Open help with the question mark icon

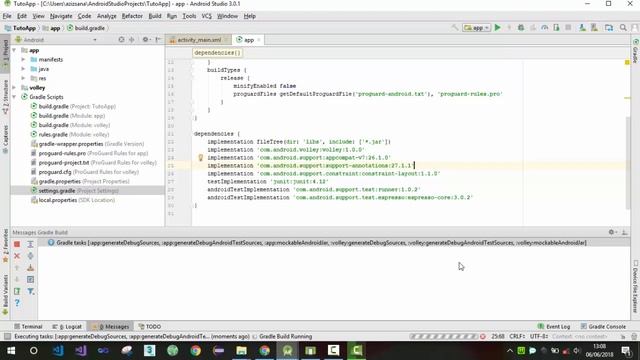pos(17,303)
